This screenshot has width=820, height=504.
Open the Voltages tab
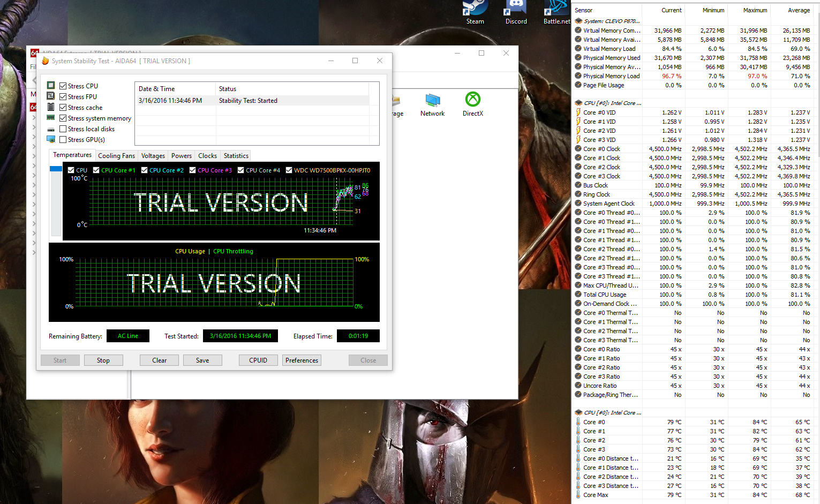pos(153,156)
